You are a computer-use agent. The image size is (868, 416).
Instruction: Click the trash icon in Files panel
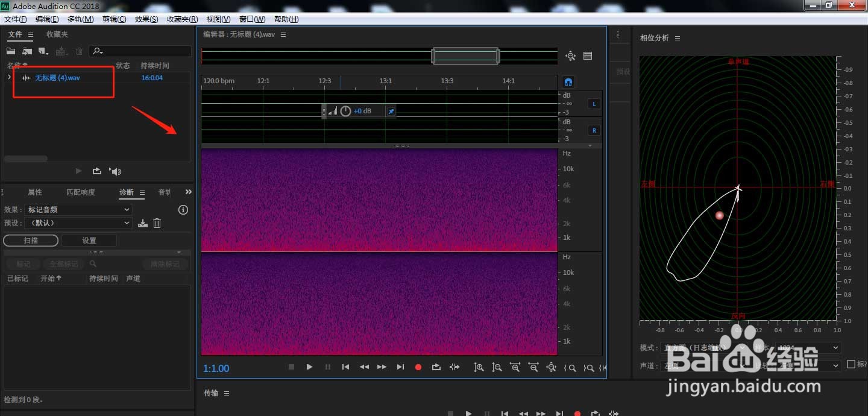[79, 51]
